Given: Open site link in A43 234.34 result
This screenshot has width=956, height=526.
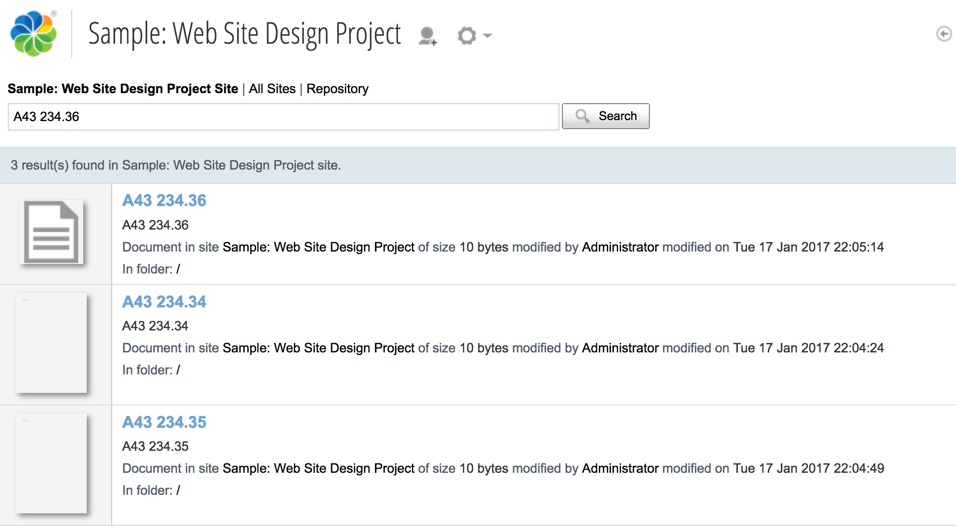Looking at the screenshot, I should pyautogui.click(x=318, y=348).
